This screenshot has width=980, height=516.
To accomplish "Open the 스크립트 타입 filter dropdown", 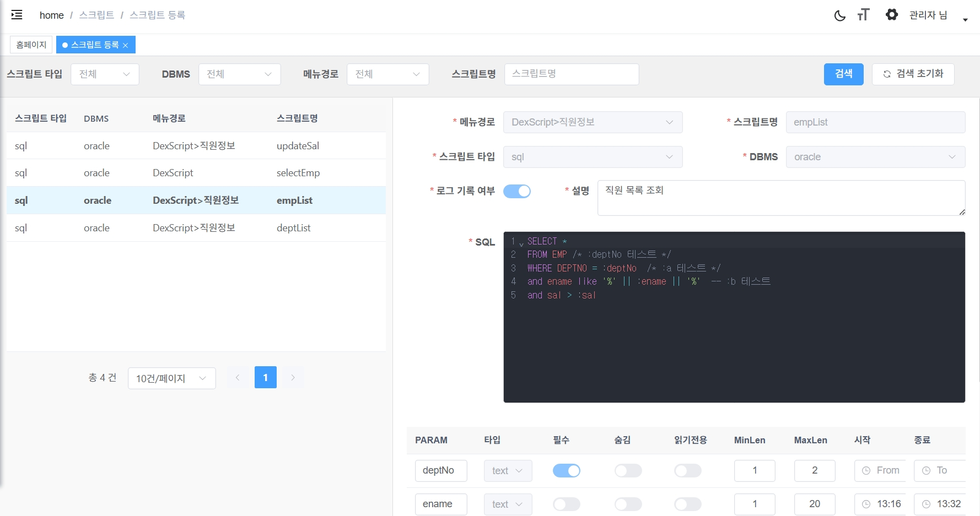I will click(105, 74).
